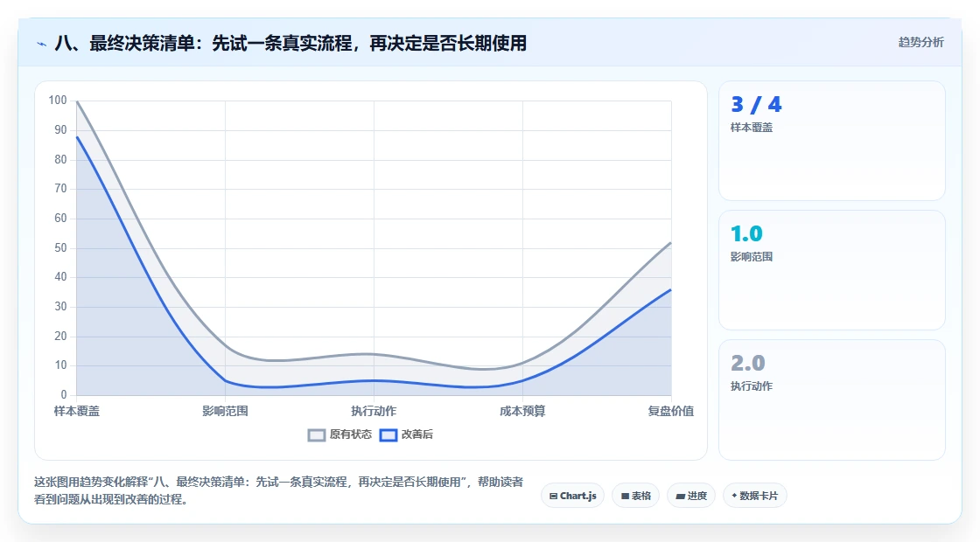Click the 100 y-axis tick label
This screenshot has height=542, width=980.
pos(58,101)
